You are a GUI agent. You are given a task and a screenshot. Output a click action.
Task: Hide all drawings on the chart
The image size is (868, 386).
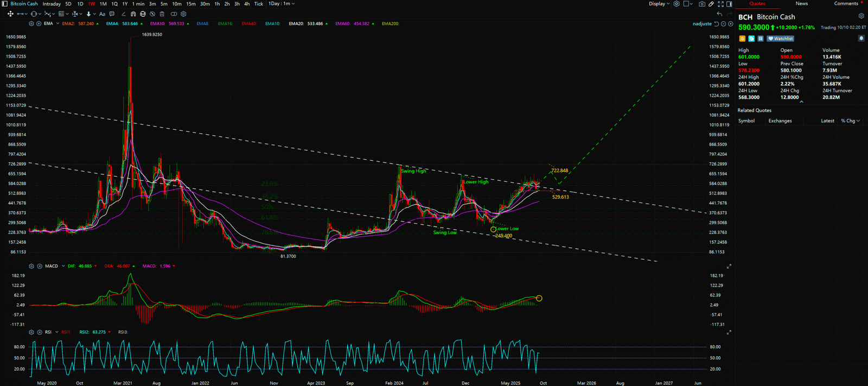(x=152, y=14)
